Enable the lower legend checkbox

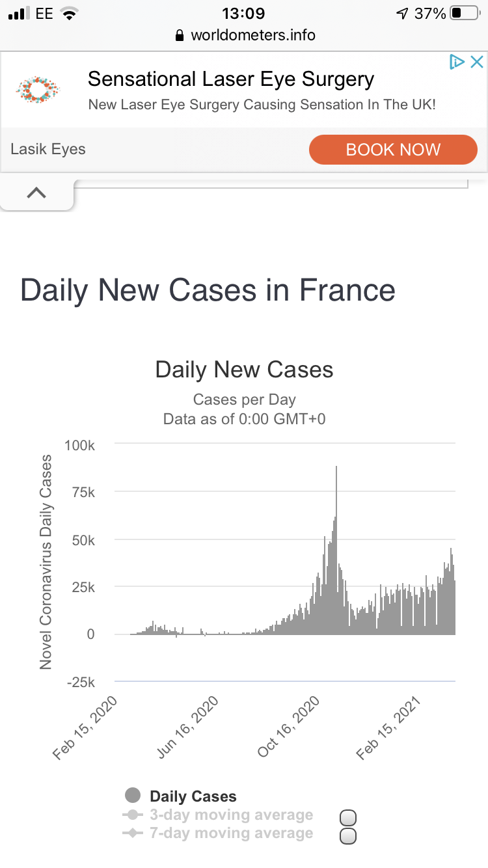(x=348, y=836)
